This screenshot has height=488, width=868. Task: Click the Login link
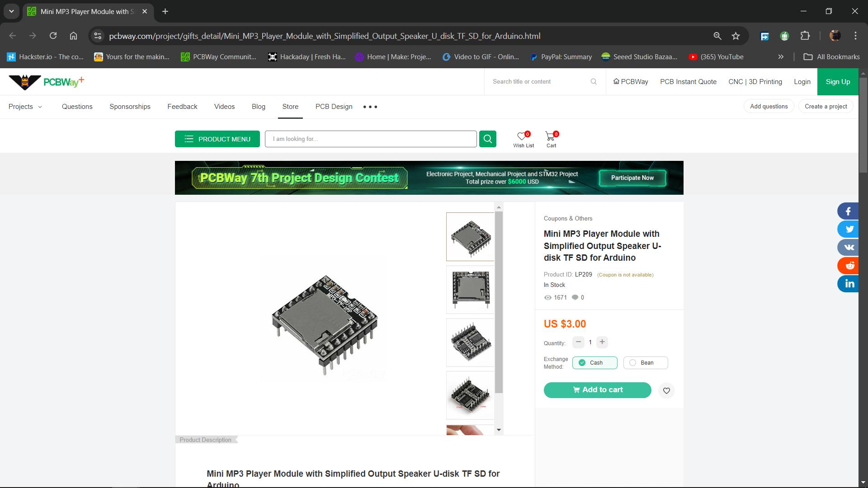[x=802, y=82]
